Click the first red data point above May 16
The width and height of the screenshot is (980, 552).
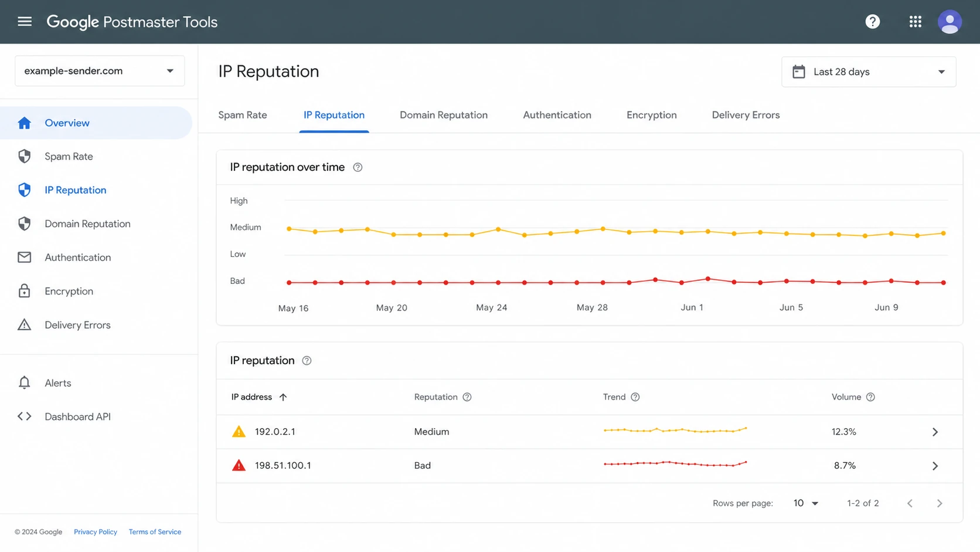click(x=289, y=283)
